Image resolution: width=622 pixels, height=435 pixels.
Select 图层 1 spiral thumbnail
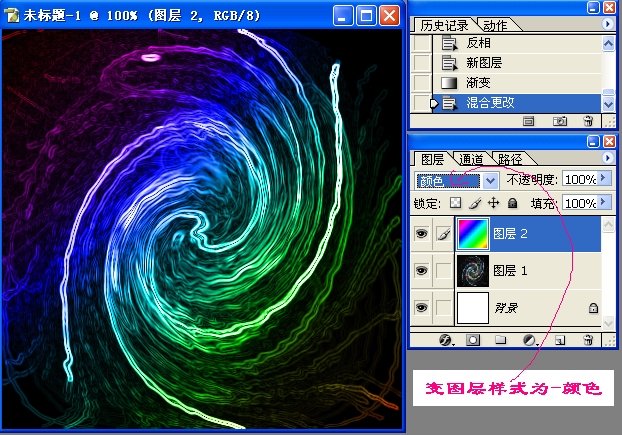[x=472, y=271]
